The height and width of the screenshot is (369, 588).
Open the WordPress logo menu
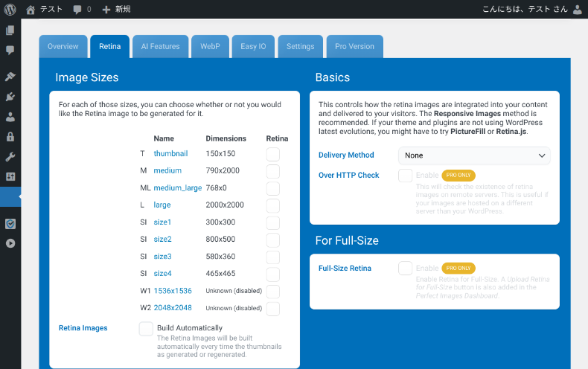click(x=10, y=10)
